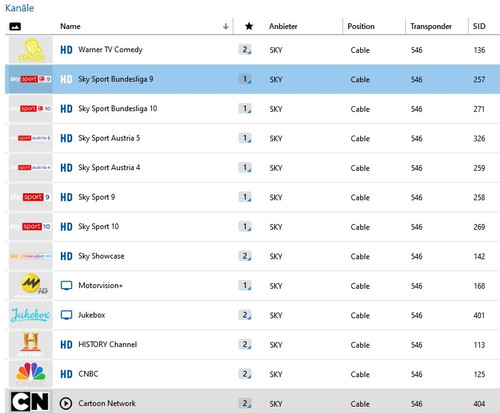The height and width of the screenshot is (413, 500).
Task: Select the Sky Sport Austria 5 row
Action: (252, 138)
